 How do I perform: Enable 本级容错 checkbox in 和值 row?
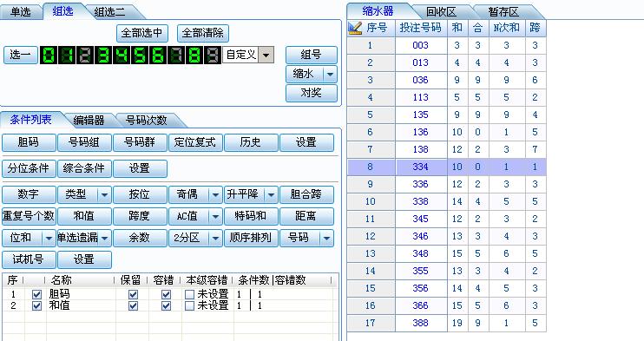click(x=189, y=305)
